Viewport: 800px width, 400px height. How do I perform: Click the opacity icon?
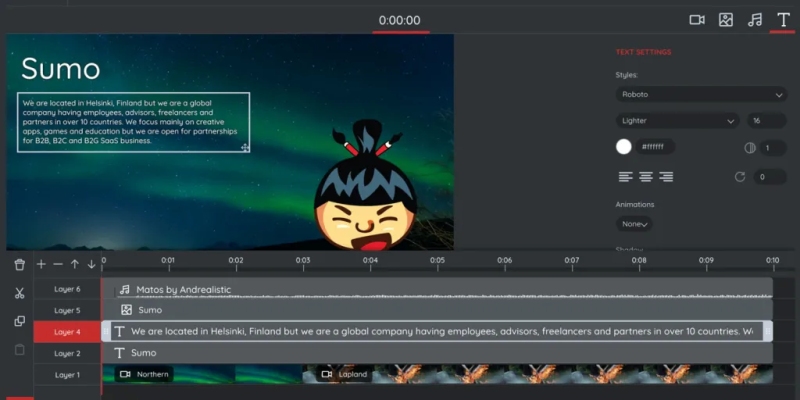point(749,148)
